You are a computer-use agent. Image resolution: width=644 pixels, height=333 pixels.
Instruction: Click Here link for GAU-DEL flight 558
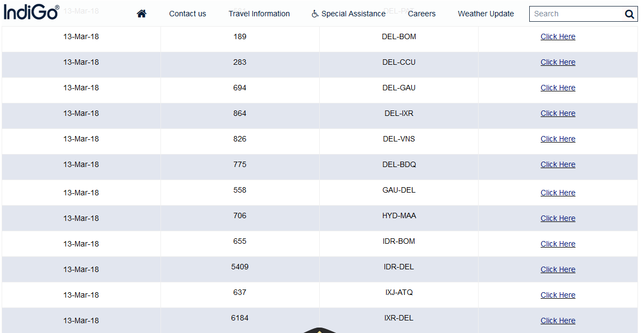pyautogui.click(x=558, y=193)
